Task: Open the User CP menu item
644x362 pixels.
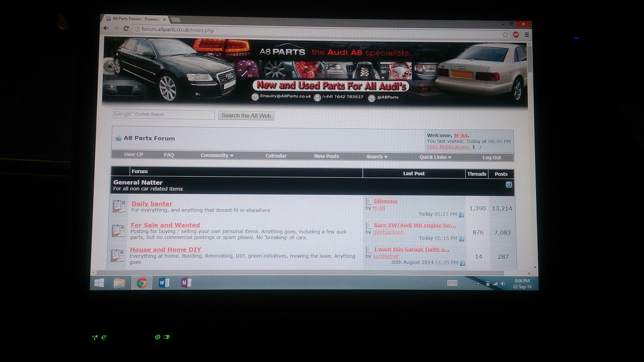Action: tap(133, 154)
